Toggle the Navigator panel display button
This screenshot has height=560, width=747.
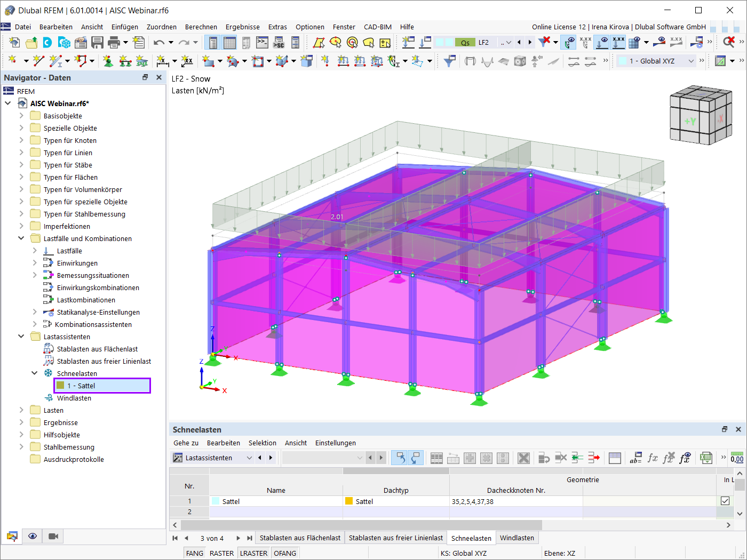pos(213,43)
